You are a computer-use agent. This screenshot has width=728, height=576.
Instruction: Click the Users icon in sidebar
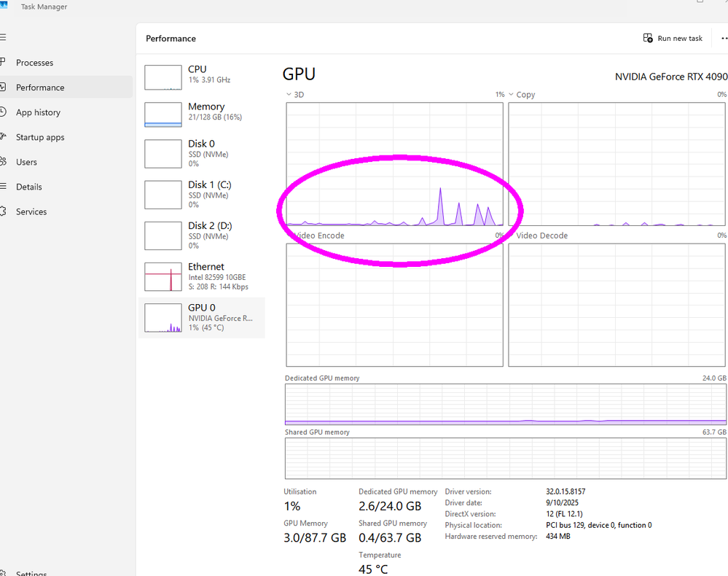[x=3, y=162]
